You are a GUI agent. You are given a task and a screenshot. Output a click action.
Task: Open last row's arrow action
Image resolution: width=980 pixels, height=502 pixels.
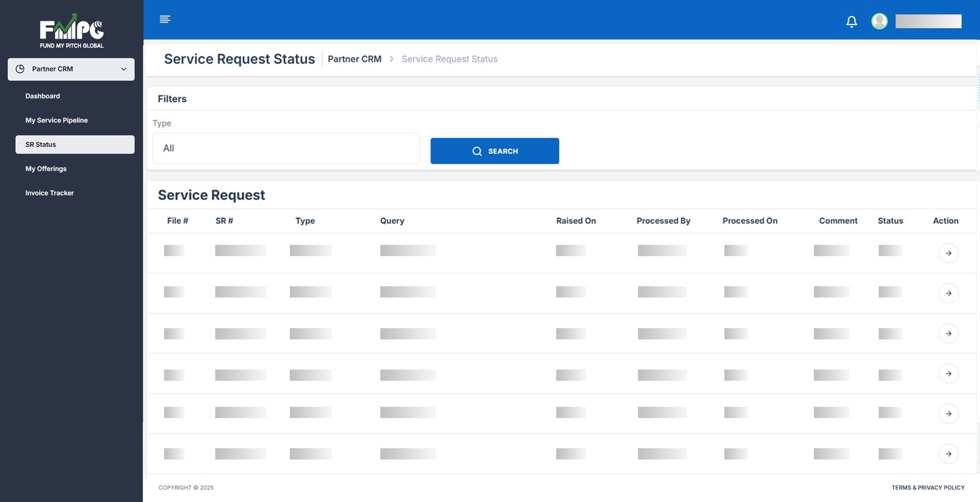948,454
